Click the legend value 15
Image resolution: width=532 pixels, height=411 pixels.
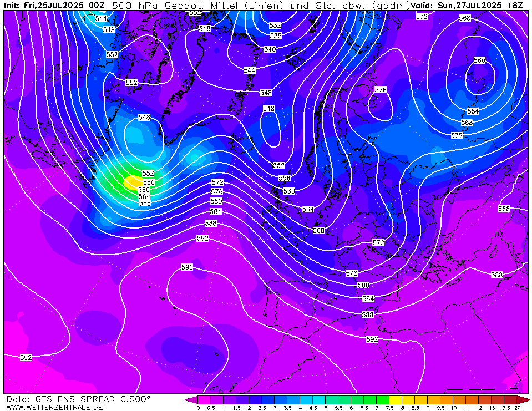(x=492, y=408)
